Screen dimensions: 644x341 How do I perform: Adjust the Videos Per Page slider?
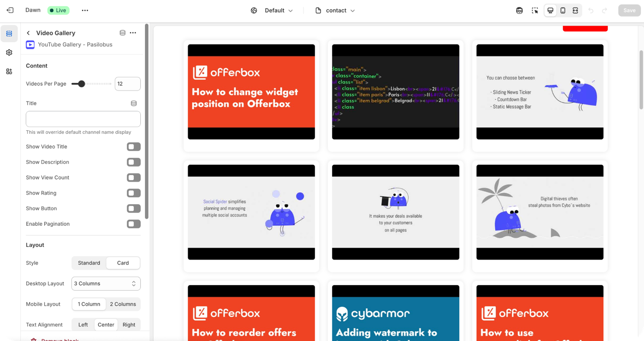[82, 84]
